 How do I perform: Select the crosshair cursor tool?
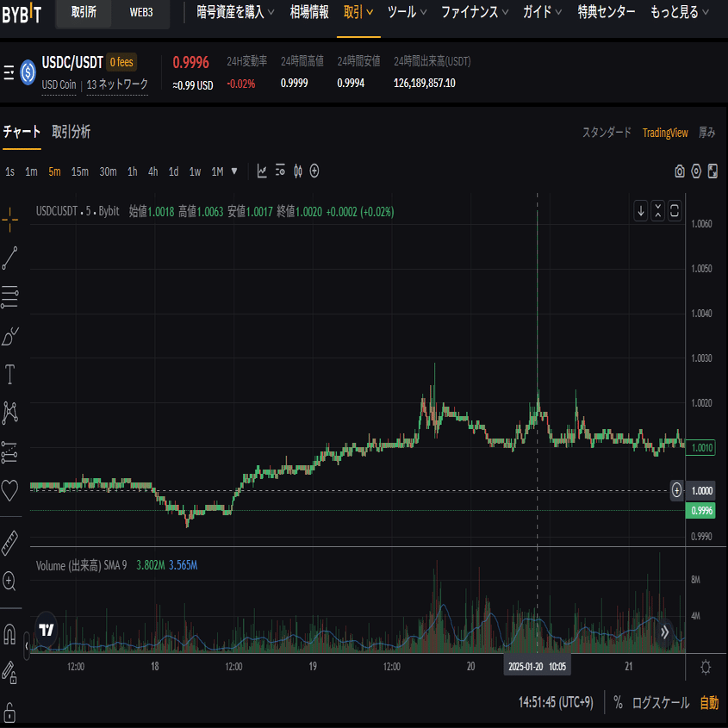tap(9, 219)
